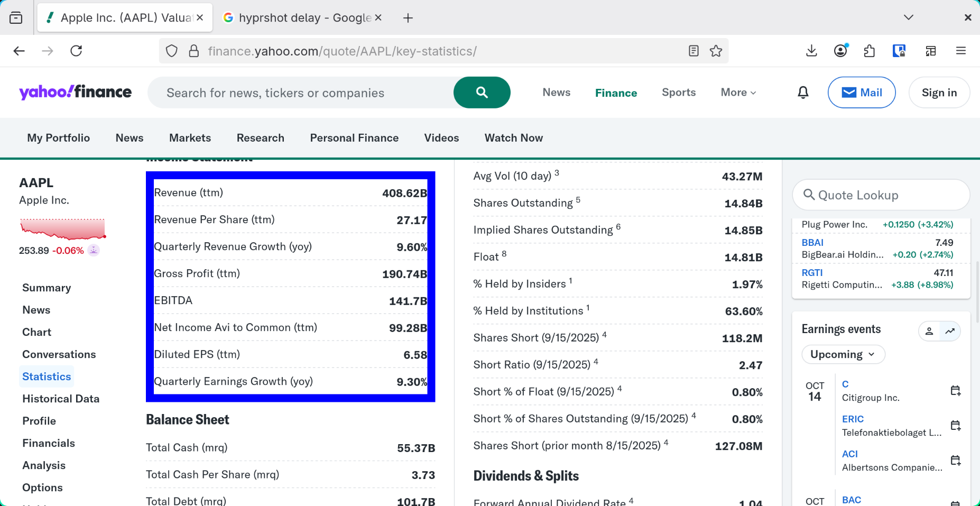Open the notifications bell
This screenshot has height=506, width=980.
(803, 93)
